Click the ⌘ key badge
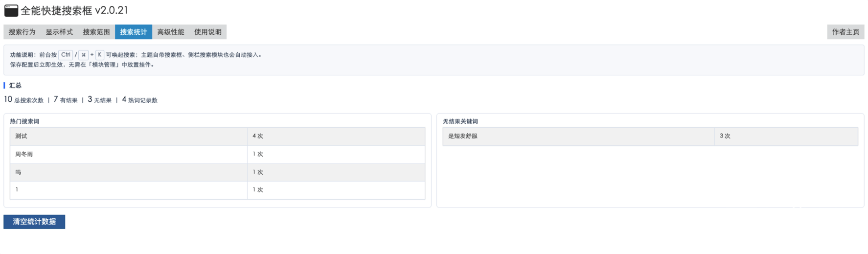The image size is (868, 254). coord(84,55)
